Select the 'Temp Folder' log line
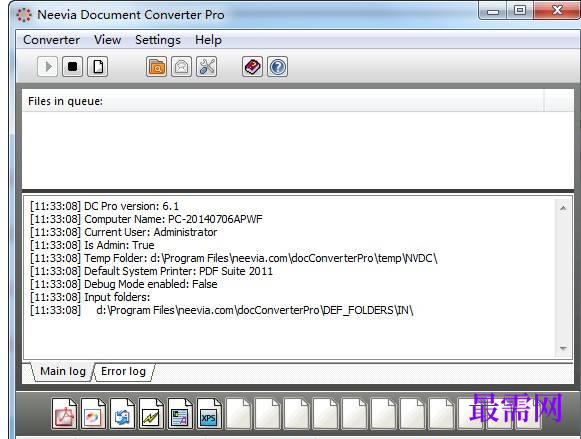Screen dimensions: 581x439 tap(234, 258)
